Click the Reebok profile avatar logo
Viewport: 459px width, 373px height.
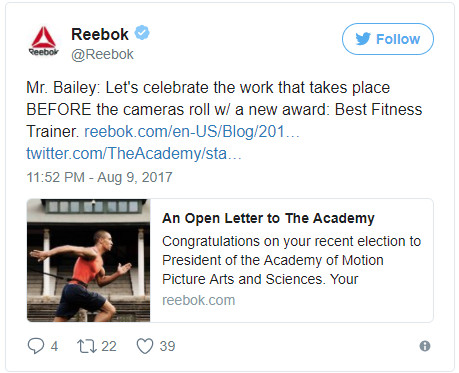[44, 41]
